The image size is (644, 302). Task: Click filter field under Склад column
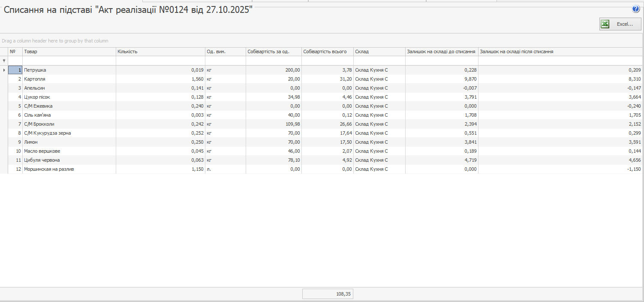coord(379,61)
